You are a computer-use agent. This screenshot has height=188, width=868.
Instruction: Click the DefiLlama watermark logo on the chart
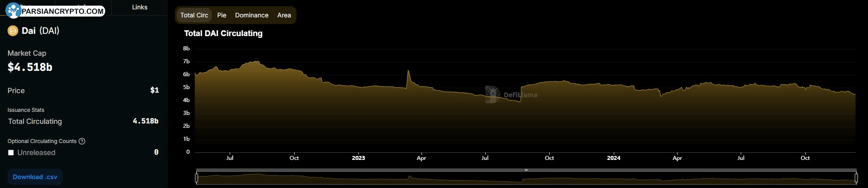tap(492, 94)
